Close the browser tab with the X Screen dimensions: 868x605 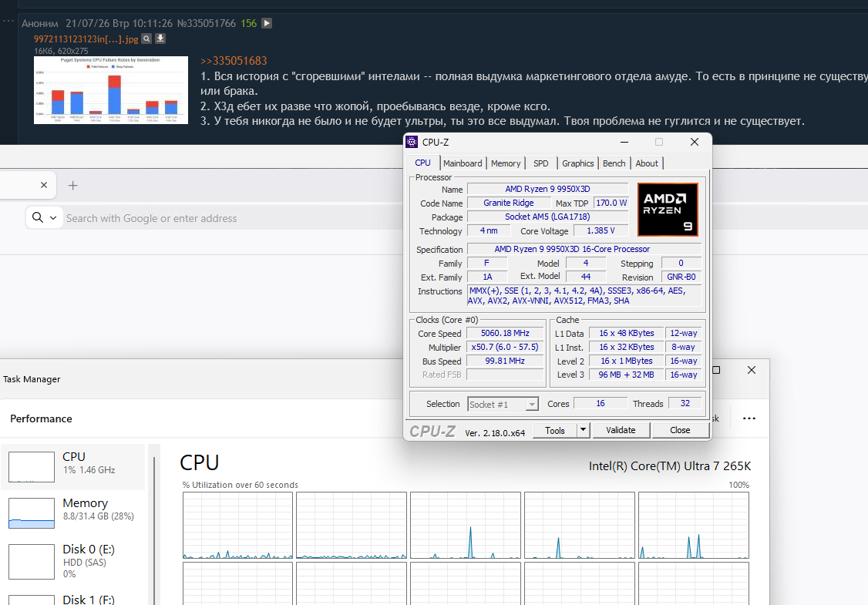(44, 185)
